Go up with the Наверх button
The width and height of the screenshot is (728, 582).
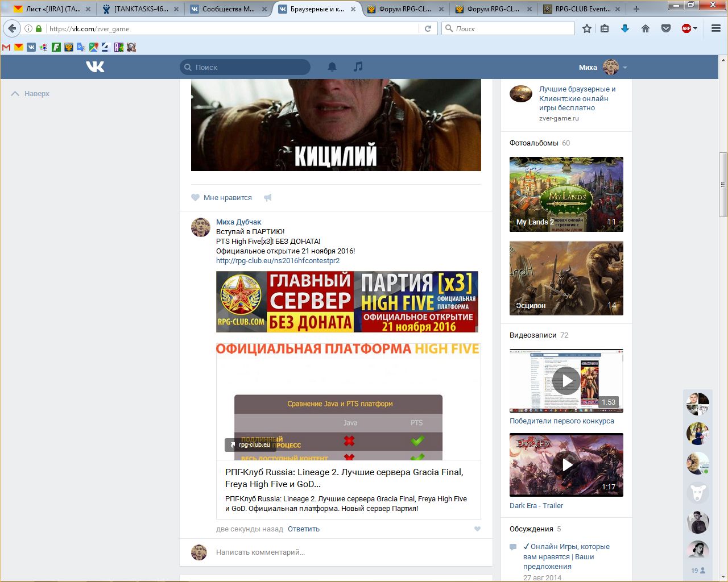[31, 94]
